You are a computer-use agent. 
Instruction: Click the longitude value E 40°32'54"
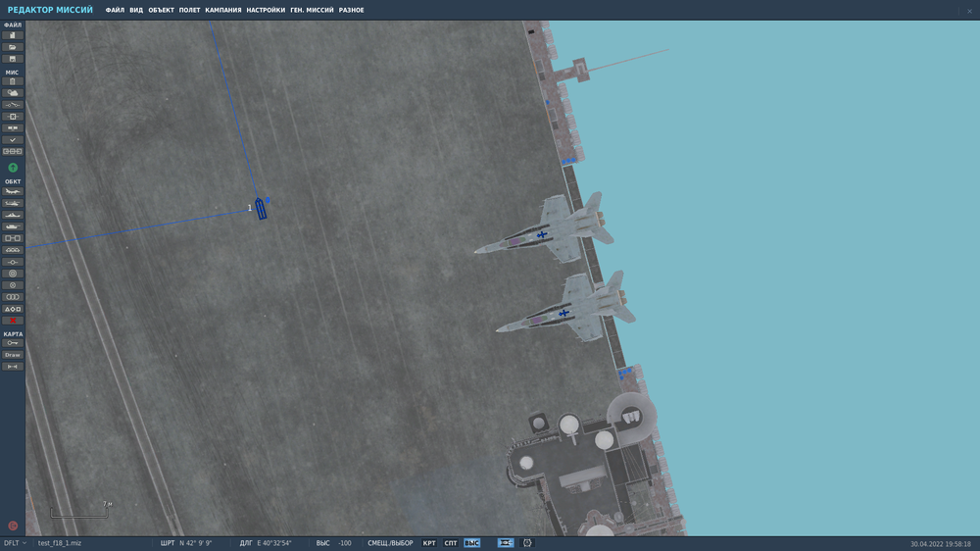coord(274,543)
